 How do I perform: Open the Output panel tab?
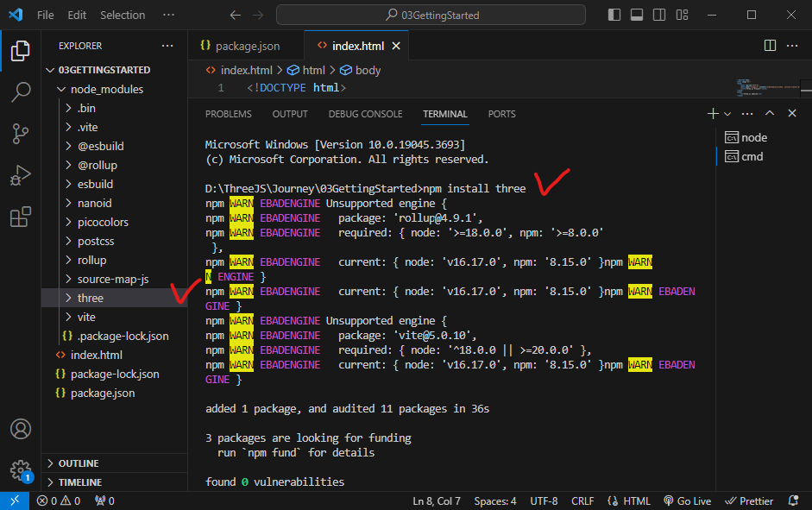[290, 114]
